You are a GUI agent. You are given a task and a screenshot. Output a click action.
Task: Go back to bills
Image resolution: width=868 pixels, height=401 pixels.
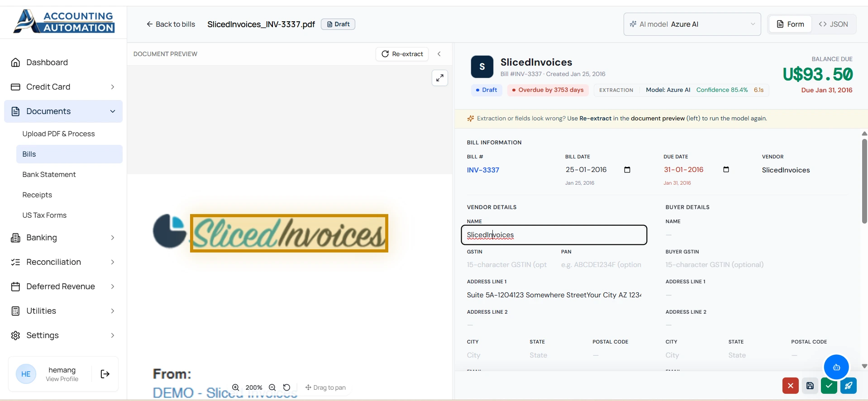[171, 24]
